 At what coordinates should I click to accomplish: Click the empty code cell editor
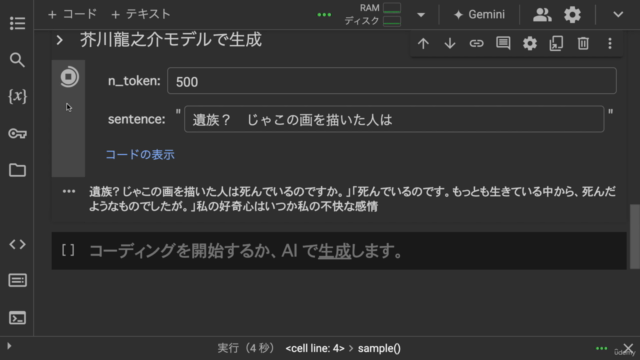(x=355, y=251)
